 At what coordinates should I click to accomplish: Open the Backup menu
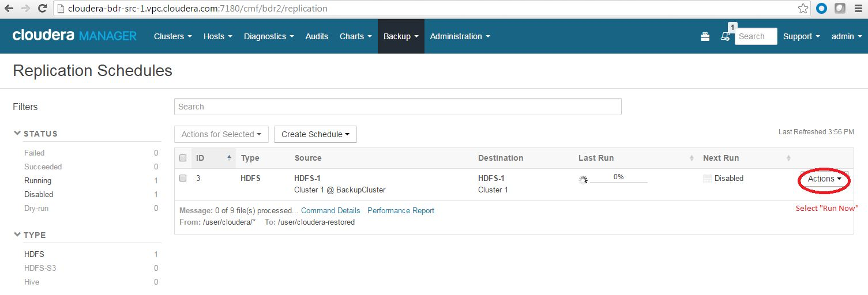click(401, 36)
